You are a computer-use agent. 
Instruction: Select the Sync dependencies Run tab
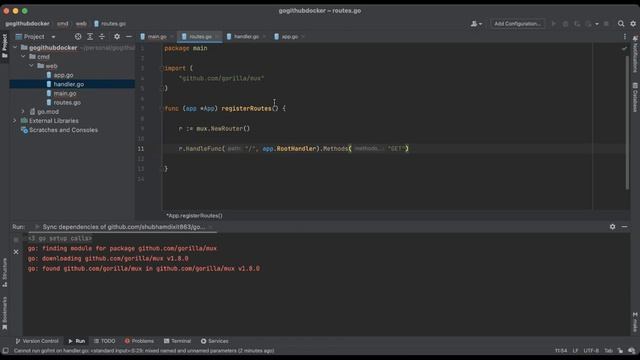(x=123, y=227)
